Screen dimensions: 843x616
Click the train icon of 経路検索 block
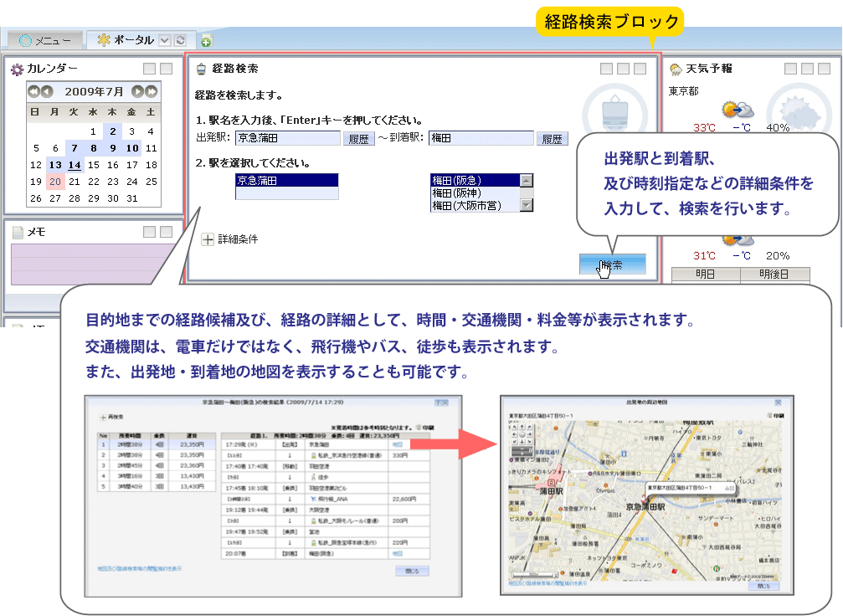201,69
